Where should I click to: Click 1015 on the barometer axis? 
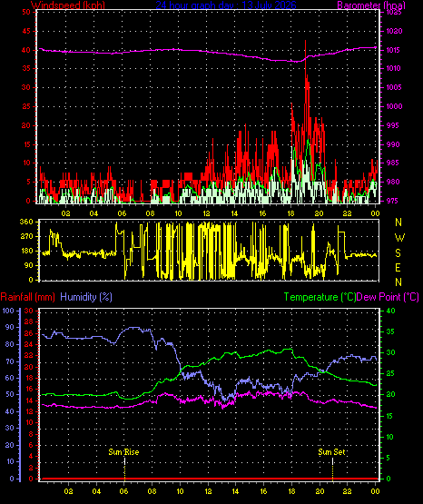point(394,50)
